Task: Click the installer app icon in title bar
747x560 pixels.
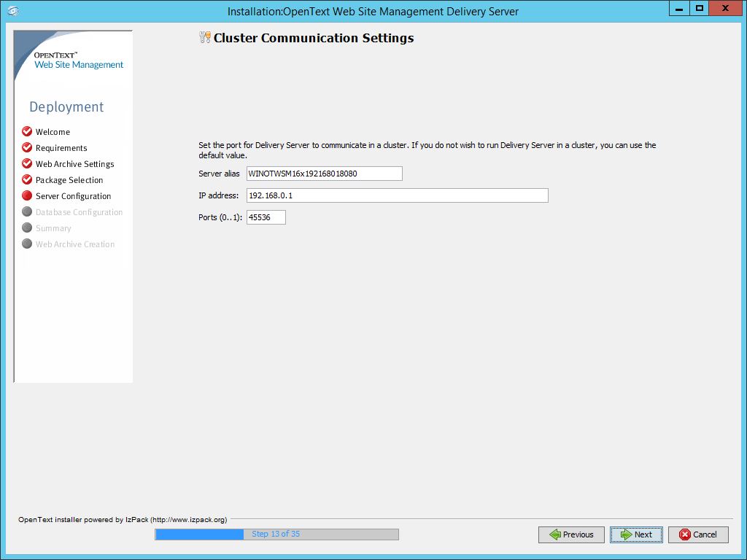Action: pyautogui.click(x=13, y=10)
